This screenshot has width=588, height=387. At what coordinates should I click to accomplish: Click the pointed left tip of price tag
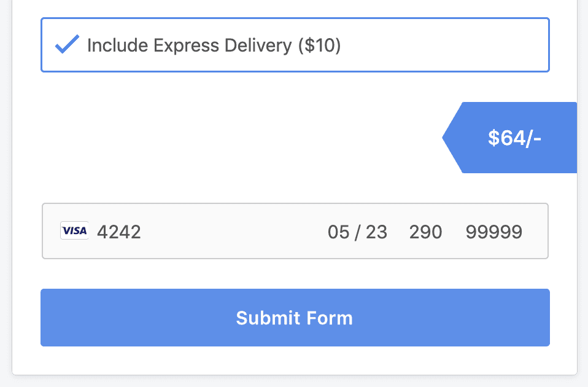(446, 138)
